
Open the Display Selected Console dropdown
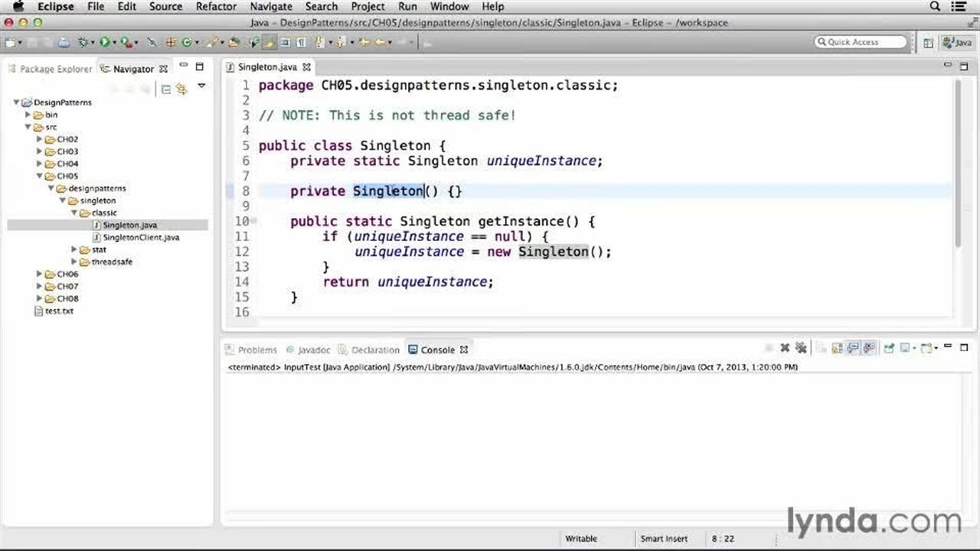pyautogui.click(x=914, y=348)
